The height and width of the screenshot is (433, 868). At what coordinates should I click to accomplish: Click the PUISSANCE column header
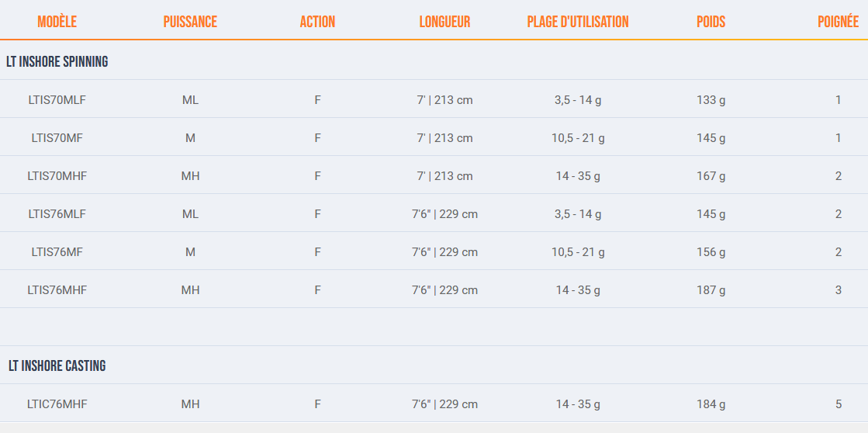(x=190, y=22)
